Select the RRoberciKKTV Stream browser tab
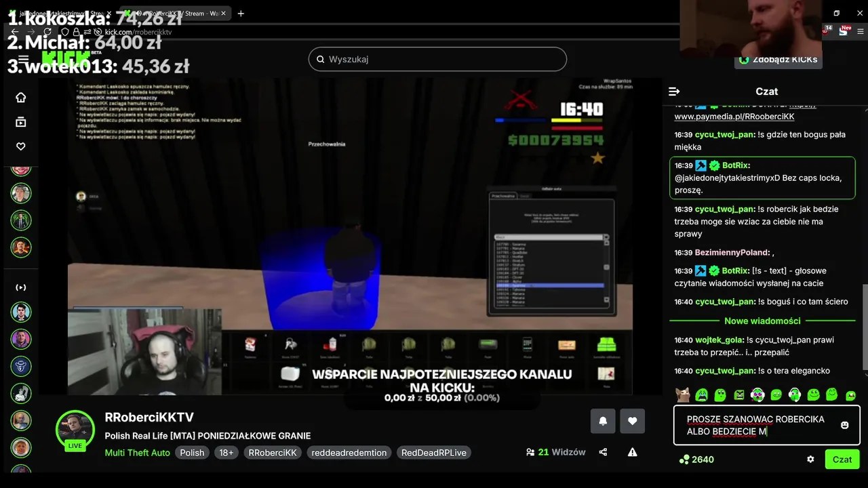 (174, 13)
